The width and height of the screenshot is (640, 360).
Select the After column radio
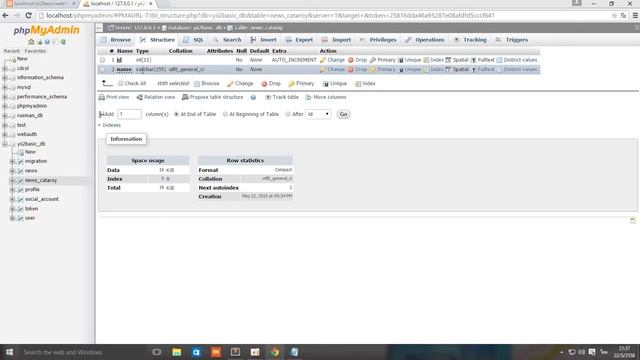[x=288, y=114]
